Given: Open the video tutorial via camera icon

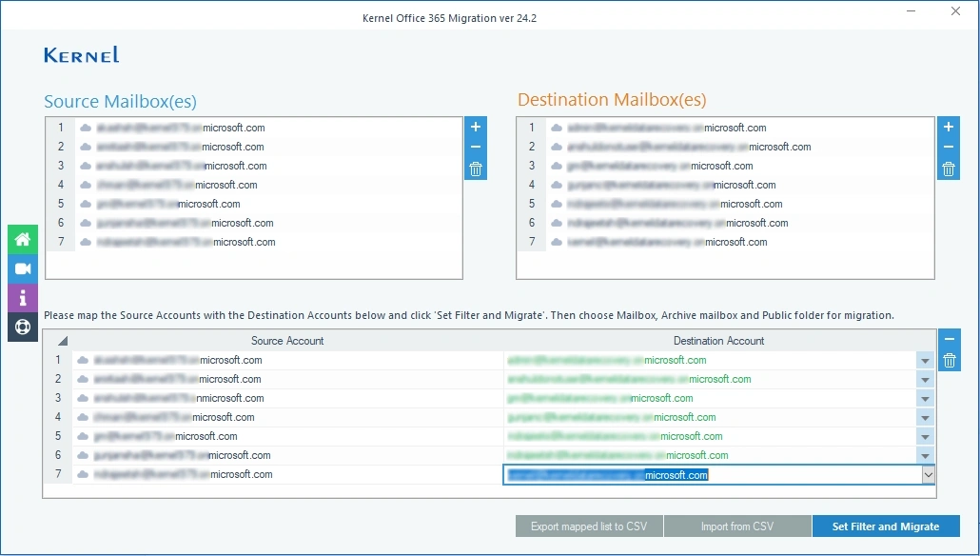Looking at the screenshot, I should (x=22, y=268).
